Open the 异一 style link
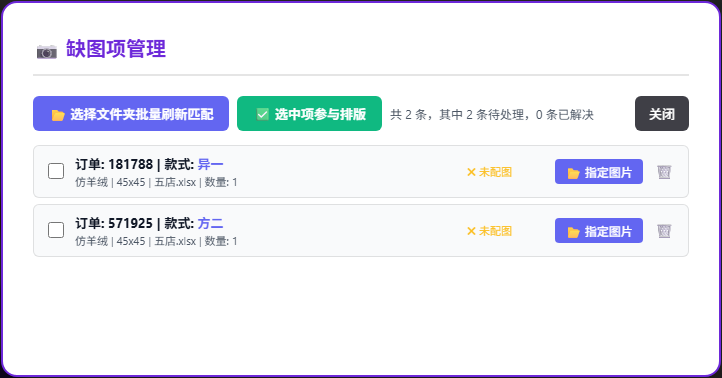This screenshot has width=722, height=378. [x=210, y=164]
